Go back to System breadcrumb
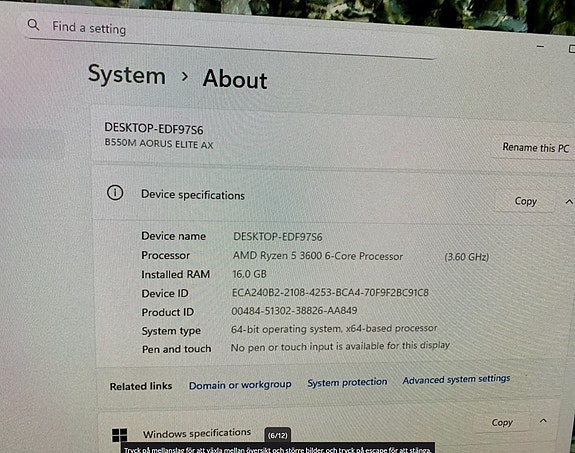 pos(127,75)
